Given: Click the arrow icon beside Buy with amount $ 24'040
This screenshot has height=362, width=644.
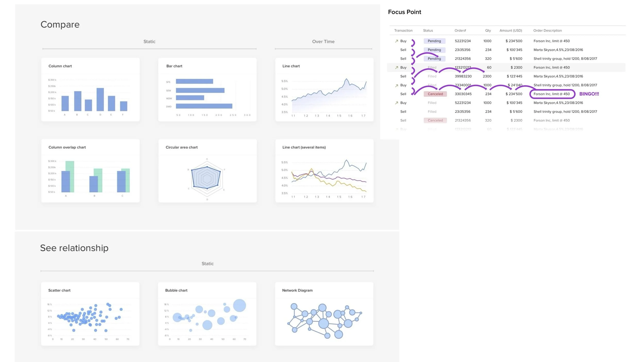Looking at the screenshot, I should click(396, 85).
